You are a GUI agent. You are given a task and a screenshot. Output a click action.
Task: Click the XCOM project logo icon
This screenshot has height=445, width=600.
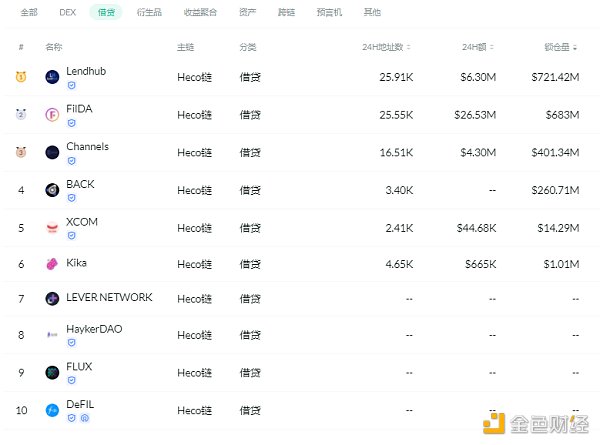tap(52, 227)
